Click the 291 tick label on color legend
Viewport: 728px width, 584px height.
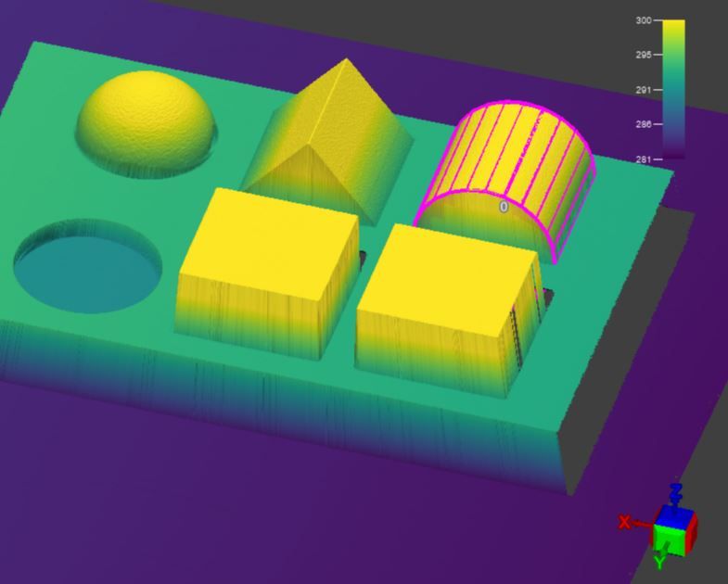643,90
